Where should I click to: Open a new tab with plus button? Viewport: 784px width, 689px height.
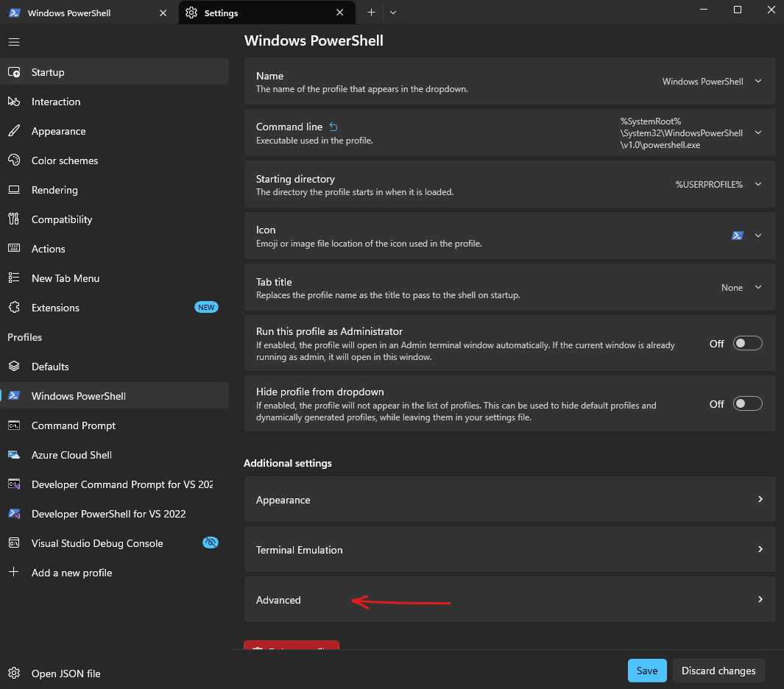click(371, 13)
